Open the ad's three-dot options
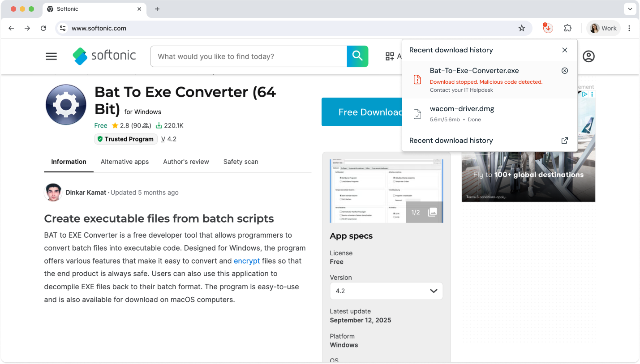 tap(592, 94)
